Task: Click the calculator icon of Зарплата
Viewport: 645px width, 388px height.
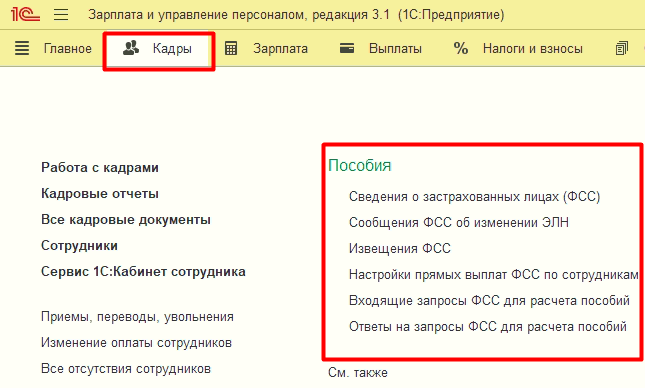Action: tap(231, 49)
